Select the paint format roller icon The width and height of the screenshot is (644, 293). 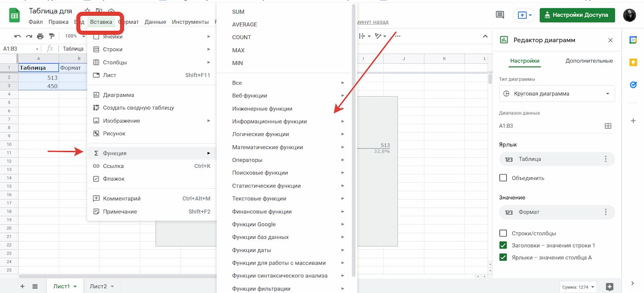[52, 36]
